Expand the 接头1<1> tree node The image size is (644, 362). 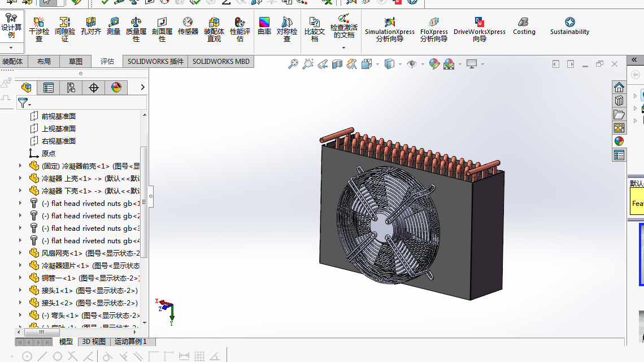coord(20,290)
